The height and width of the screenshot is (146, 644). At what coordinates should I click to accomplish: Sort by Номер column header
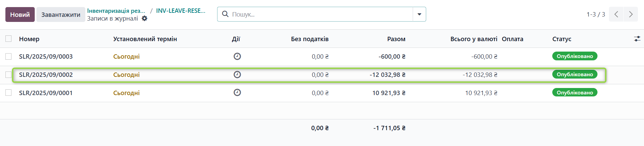coord(29,39)
